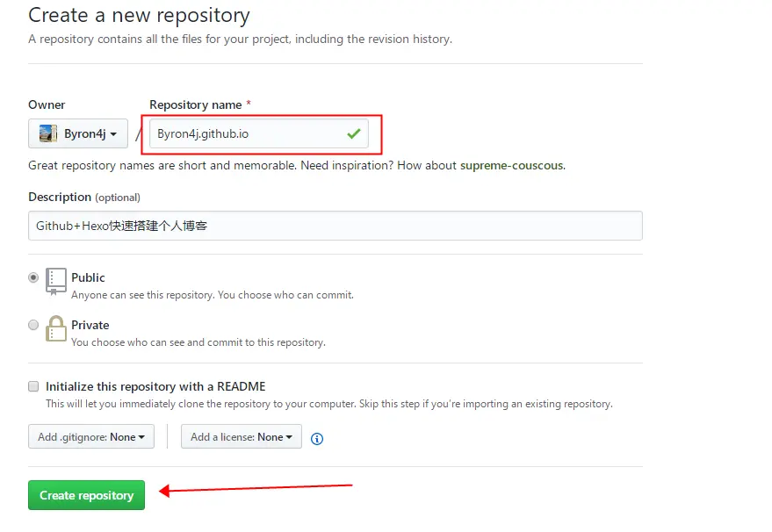Click the Create a new repository heading
772x532 pixels.
[139, 15]
